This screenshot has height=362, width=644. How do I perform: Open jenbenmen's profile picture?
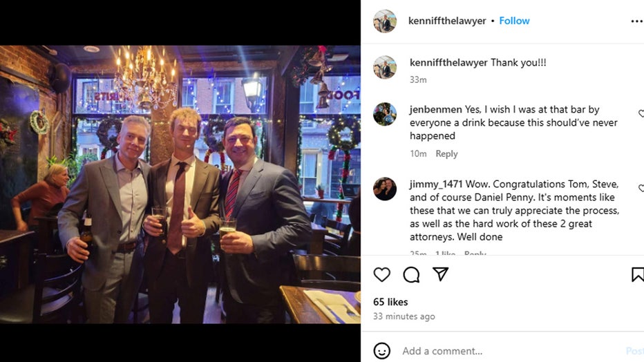(385, 114)
